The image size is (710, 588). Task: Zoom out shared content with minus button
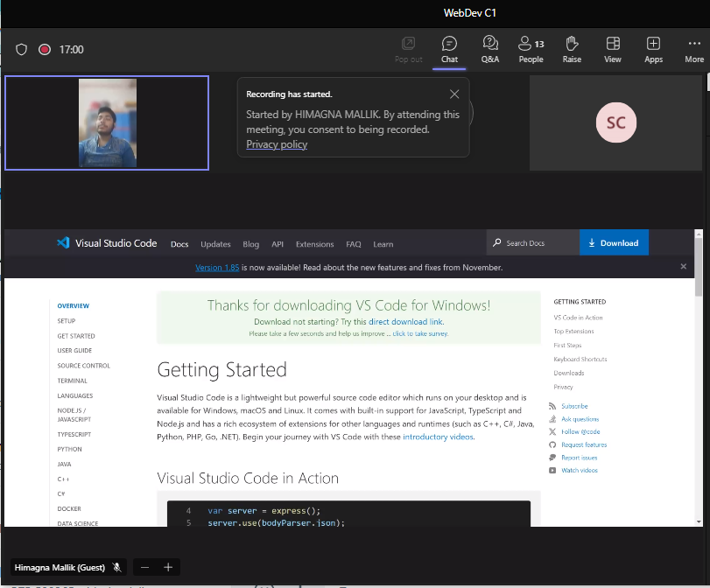point(145,567)
